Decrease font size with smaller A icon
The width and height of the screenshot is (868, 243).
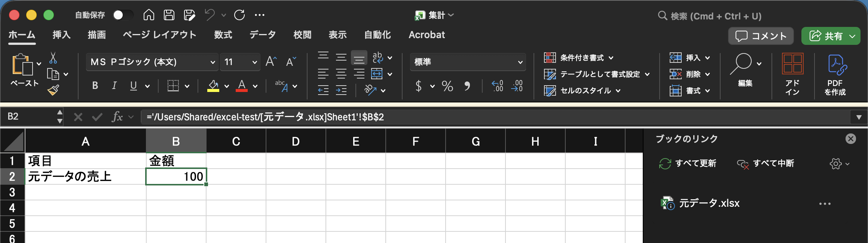291,61
